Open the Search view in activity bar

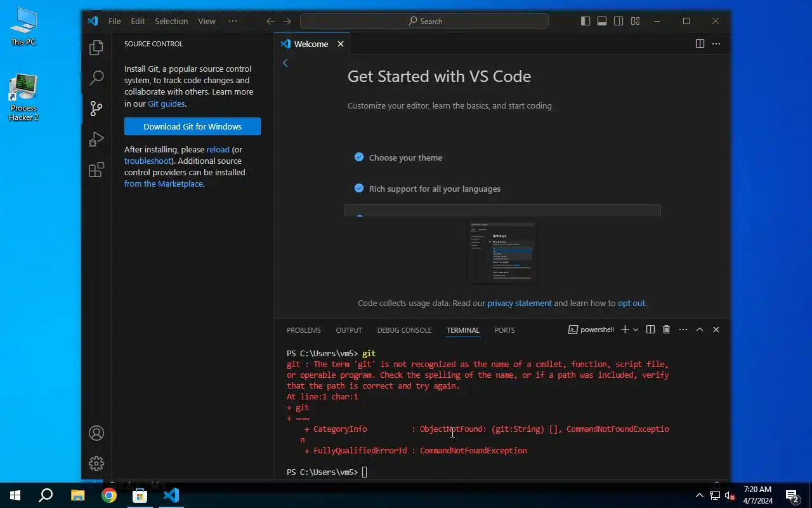[x=96, y=78]
